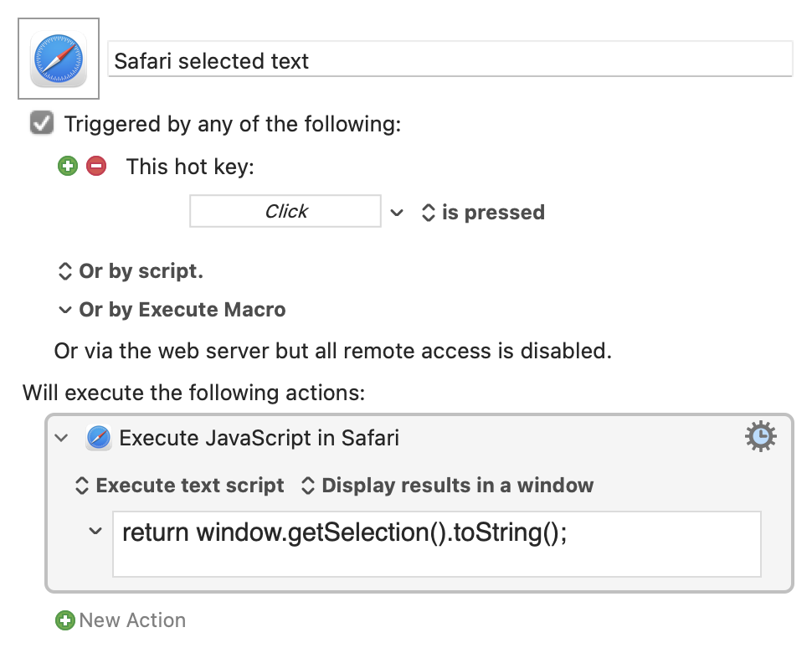Image resolution: width=812 pixels, height=648 pixels.
Task: Change 'Display results in a window' option
Action: point(447,486)
